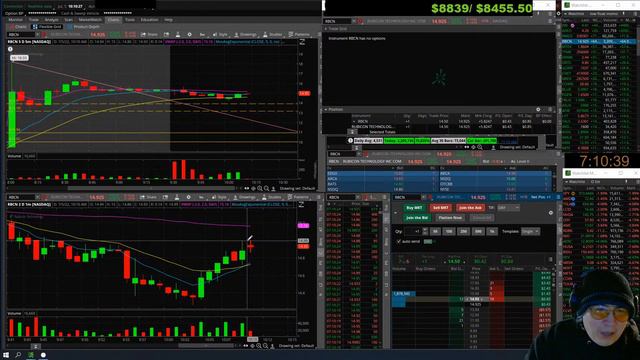Click pan crosshair icon below upper chart
The width and height of the screenshot is (640, 360).
(x=253, y=189)
